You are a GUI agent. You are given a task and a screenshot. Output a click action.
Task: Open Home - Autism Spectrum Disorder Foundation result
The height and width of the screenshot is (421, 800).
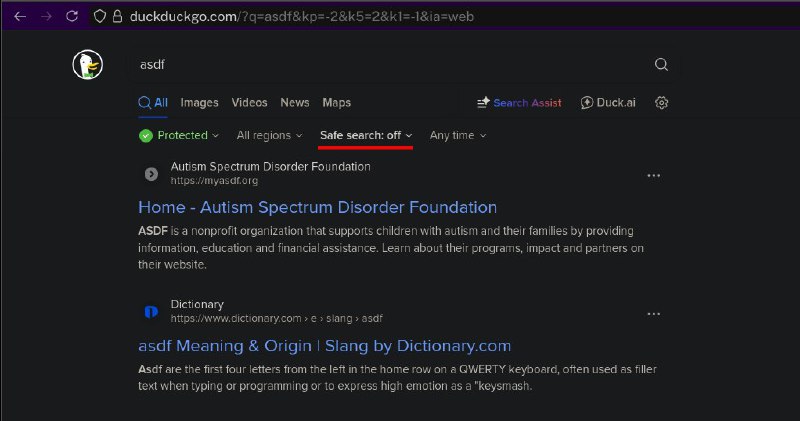coord(317,207)
